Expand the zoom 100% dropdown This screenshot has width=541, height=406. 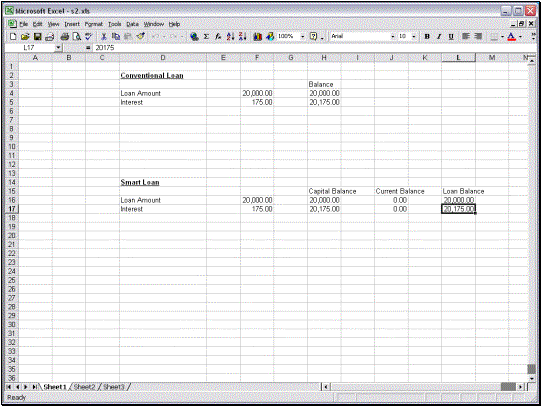[x=303, y=36]
